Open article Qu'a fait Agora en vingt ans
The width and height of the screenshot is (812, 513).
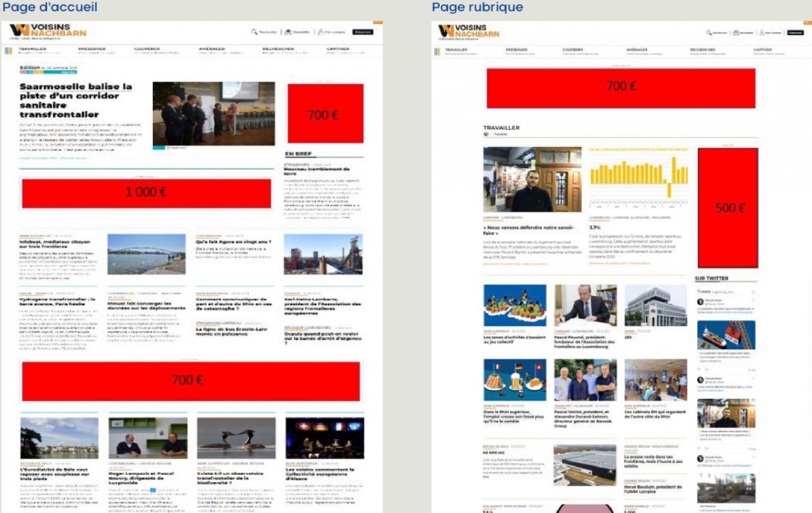pos(233,242)
